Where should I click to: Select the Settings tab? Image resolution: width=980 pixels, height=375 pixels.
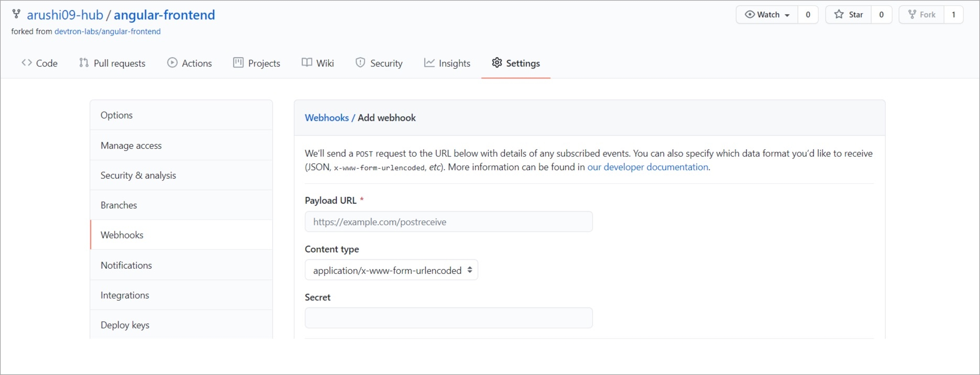pos(516,63)
